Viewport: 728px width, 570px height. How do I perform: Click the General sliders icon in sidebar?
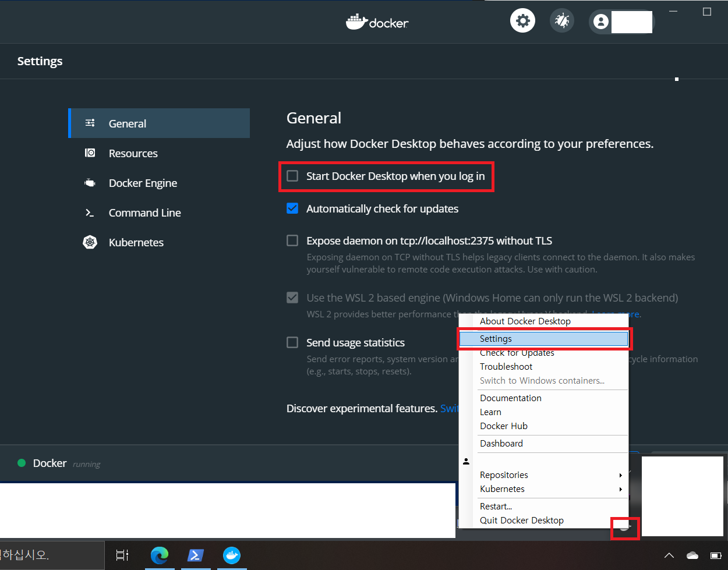pyautogui.click(x=90, y=123)
